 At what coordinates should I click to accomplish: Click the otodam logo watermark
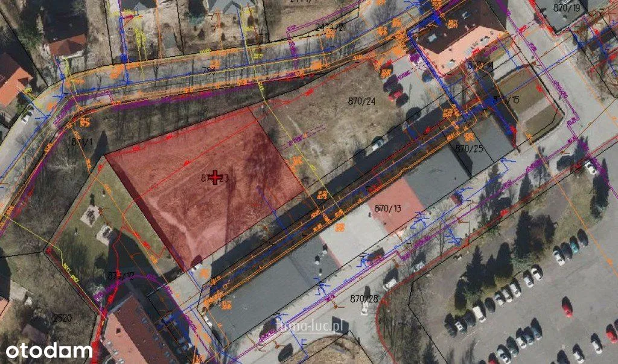click(x=45, y=350)
